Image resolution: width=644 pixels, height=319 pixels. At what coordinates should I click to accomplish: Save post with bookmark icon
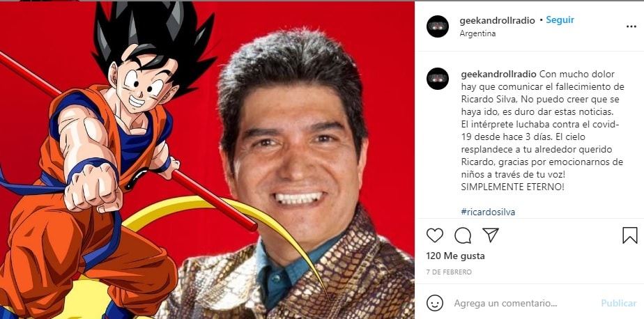click(x=629, y=235)
